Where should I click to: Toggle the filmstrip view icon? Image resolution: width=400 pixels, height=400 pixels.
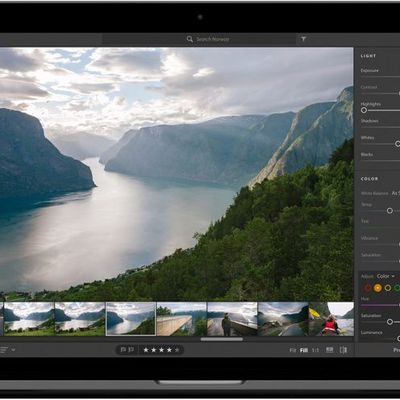click(330, 350)
